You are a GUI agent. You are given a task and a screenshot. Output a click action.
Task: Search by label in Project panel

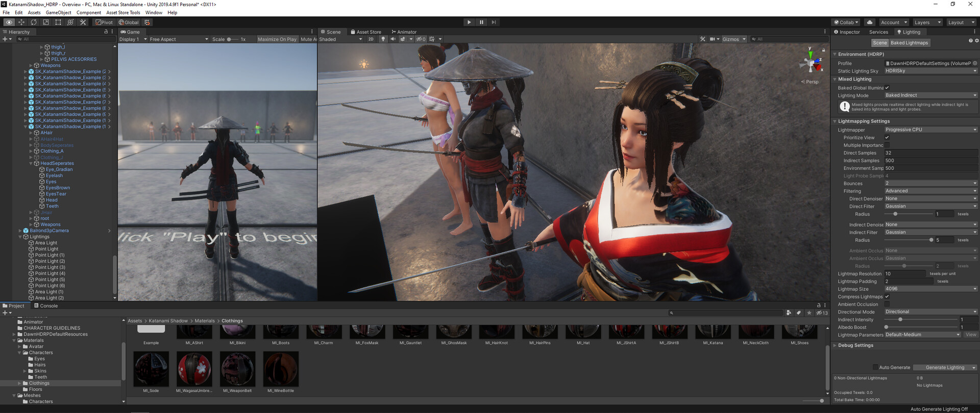(x=799, y=313)
